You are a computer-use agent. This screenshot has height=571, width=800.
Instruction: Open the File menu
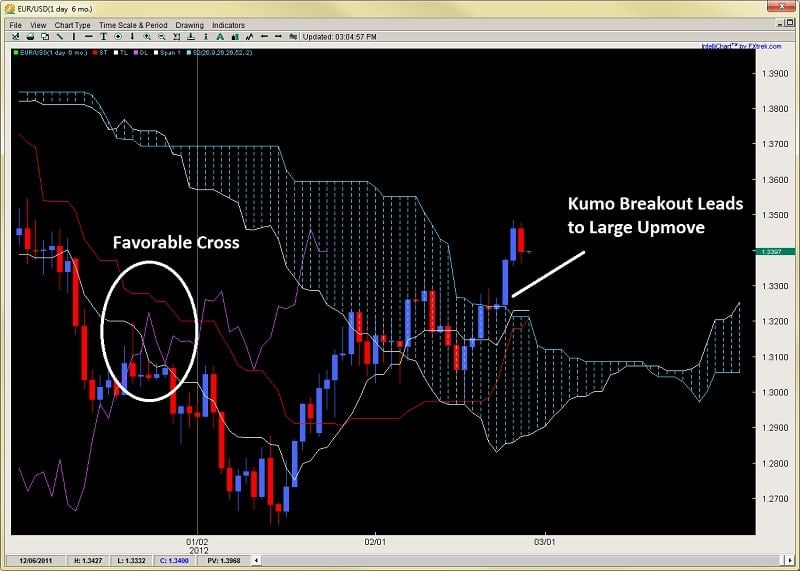click(15, 25)
